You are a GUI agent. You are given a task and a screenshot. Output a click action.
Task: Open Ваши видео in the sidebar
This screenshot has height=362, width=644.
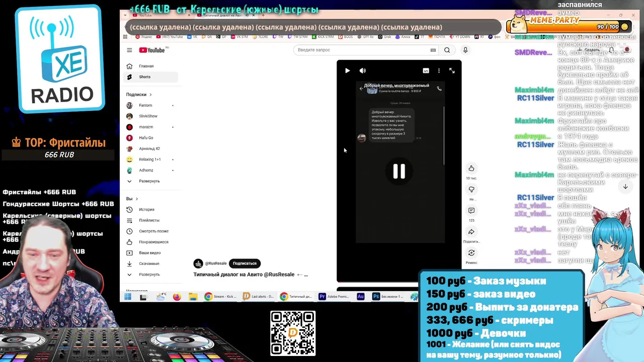point(151,252)
